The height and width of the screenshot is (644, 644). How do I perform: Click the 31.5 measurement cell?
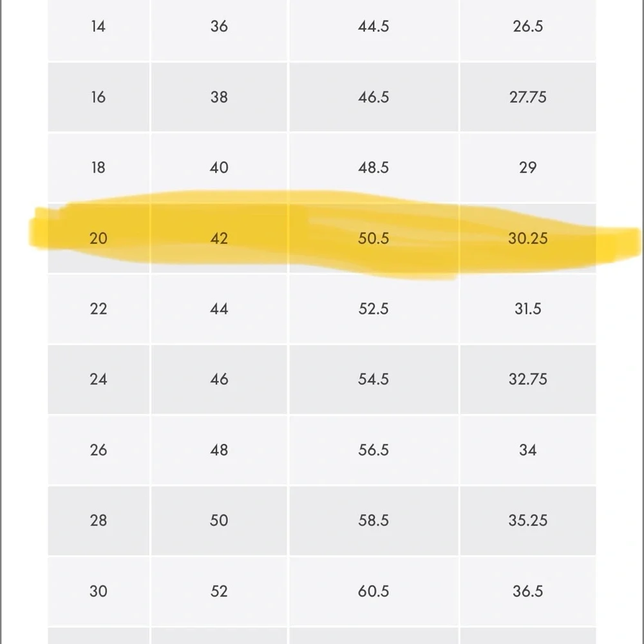(528, 309)
